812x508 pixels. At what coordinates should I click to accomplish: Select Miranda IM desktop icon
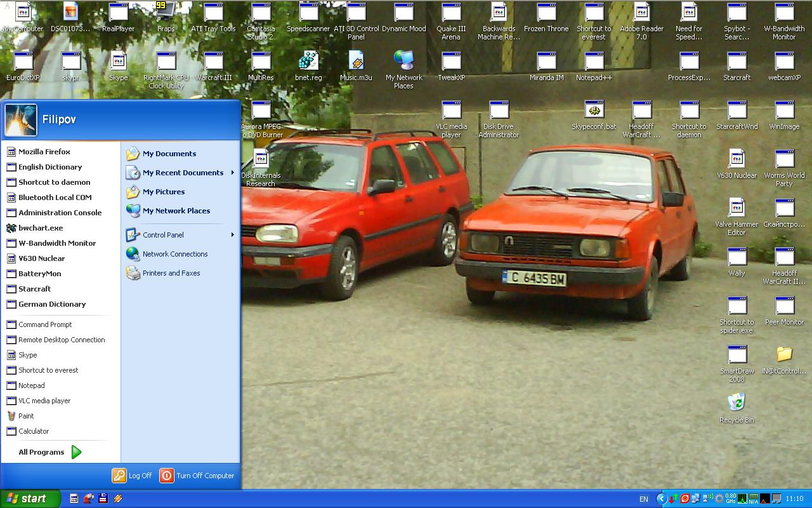(x=547, y=67)
